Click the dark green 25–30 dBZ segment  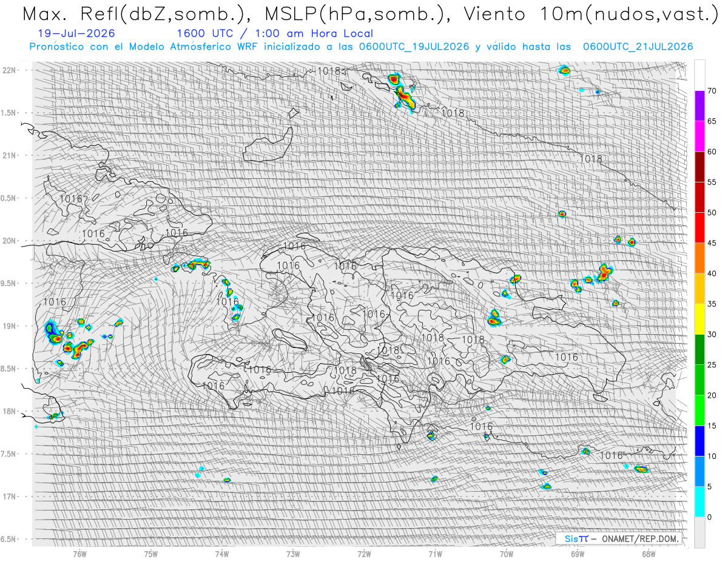point(699,349)
